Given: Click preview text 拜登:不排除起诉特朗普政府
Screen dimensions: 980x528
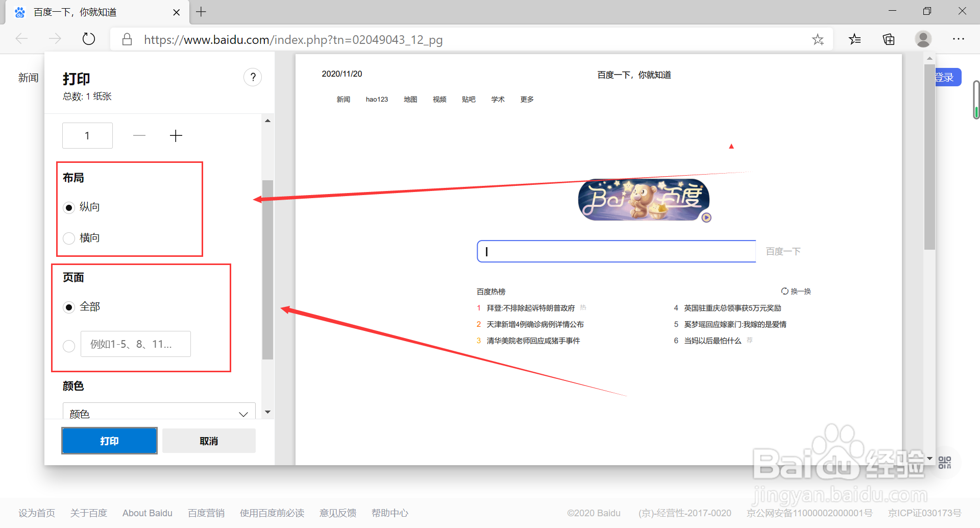Looking at the screenshot, I should coord(531,308).
